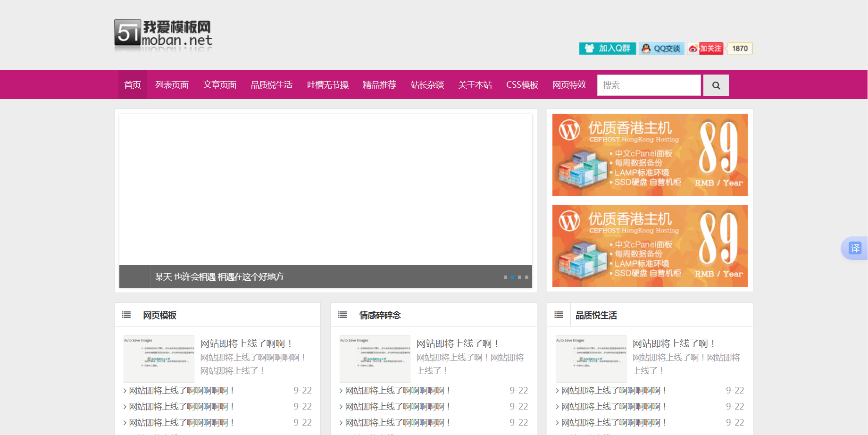Click the search magnifier button
Screen dimensions: 868x435
click(716, 85)
